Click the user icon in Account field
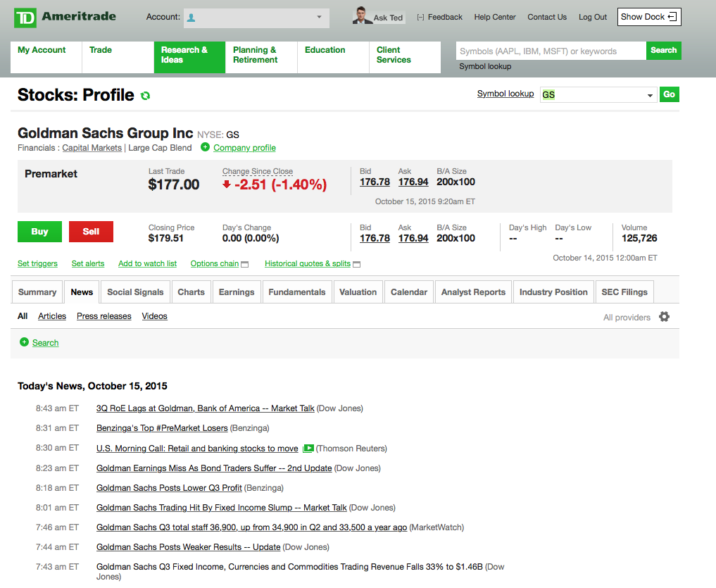 pyautogui.click(x=191, y=18)
